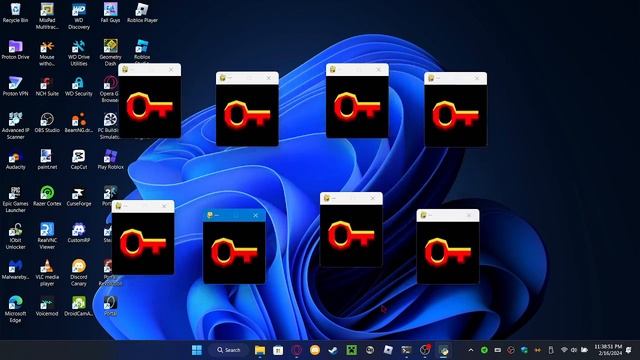Image resolution: width=640 pixels, height=360 pixels.
Task: Select the WD Drive Utilities shortcut
Action: [x=79, y=53]
